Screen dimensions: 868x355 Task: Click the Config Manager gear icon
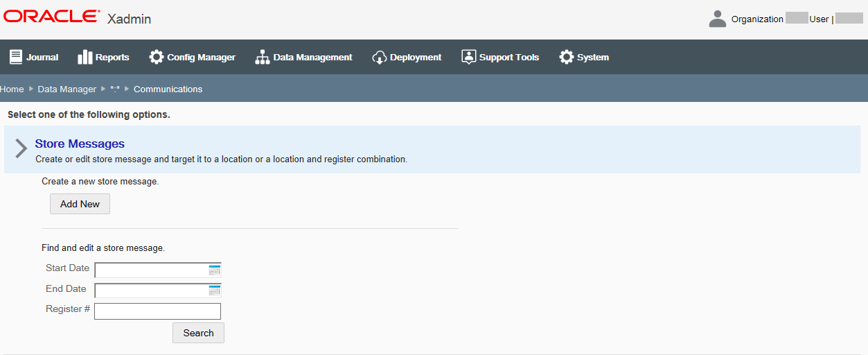pos(157,57)
